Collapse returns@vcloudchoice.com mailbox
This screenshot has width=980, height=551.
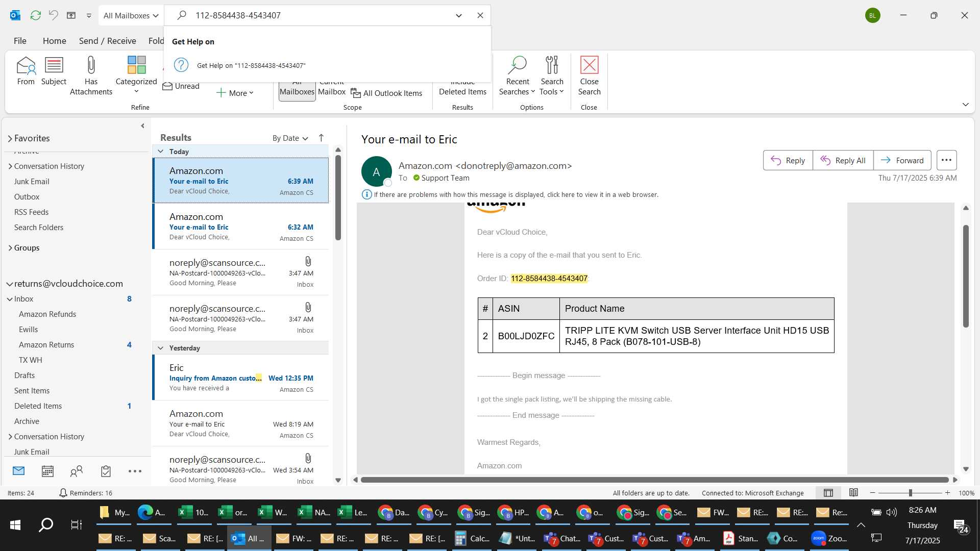pyautogui.click(x=10, y=284)
